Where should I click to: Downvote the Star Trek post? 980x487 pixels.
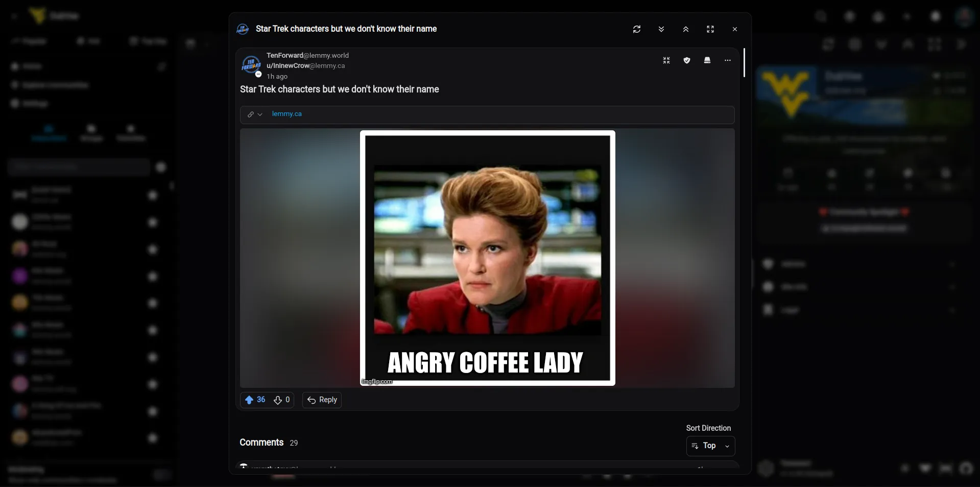pyautogui.click(x=282, y=400)
